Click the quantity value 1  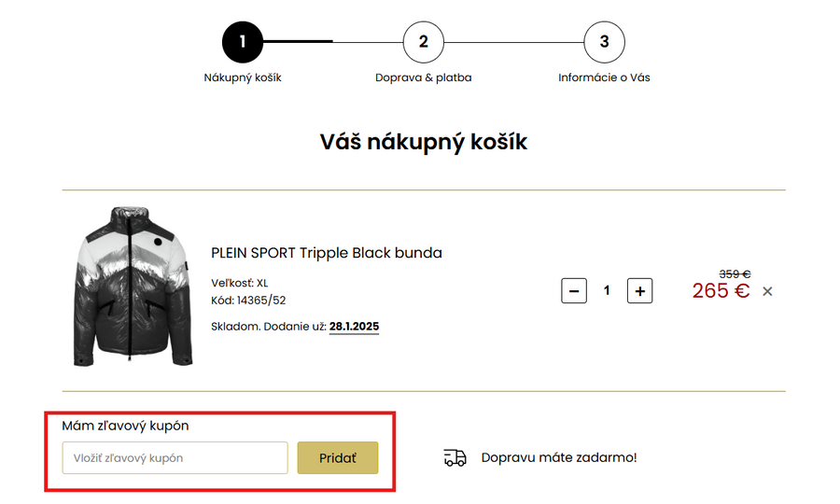[607, 291]
